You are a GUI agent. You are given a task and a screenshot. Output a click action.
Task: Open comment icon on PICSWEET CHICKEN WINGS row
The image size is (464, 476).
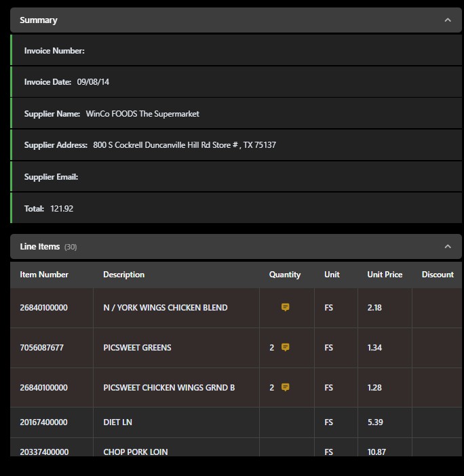[285, 387]
